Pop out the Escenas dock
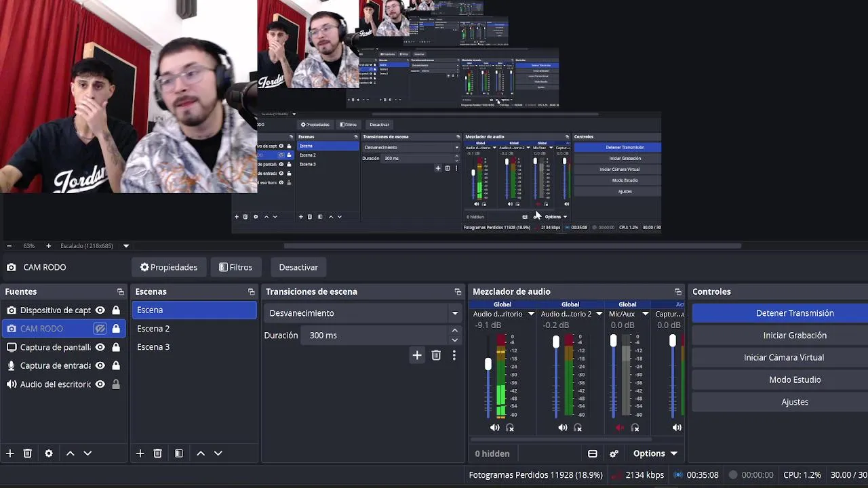 pyautogui.click(x=252, y=292)
